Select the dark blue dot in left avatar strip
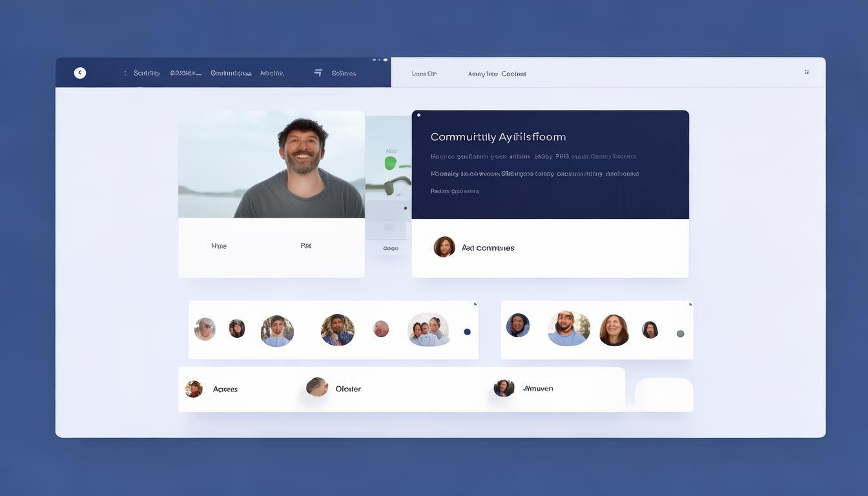This screenshot has width=868, height=496. 467,332
